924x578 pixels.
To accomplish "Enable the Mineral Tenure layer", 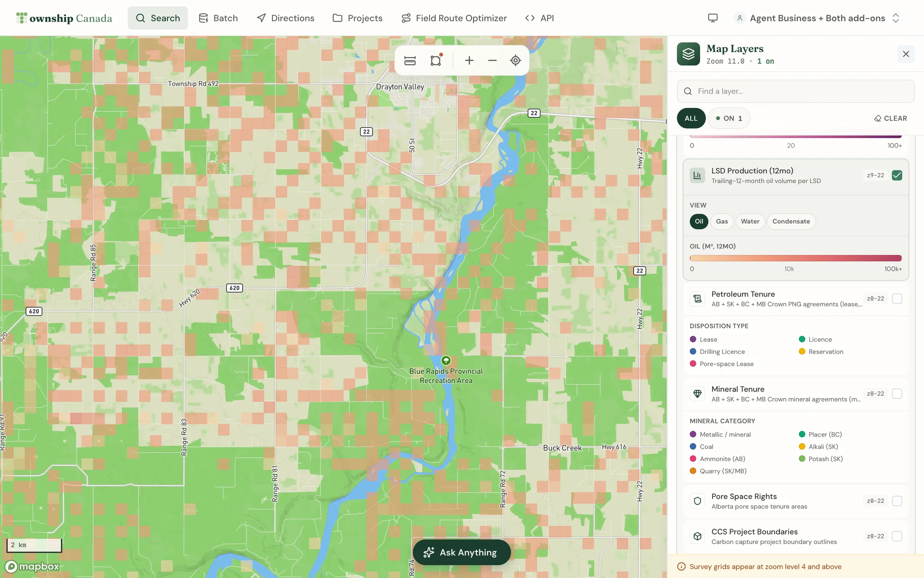I will coord(897,394).
